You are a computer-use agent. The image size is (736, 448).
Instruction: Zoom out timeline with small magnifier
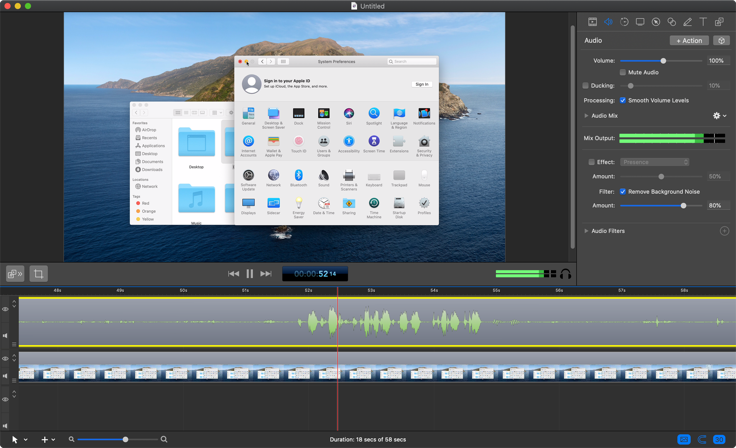71,440
